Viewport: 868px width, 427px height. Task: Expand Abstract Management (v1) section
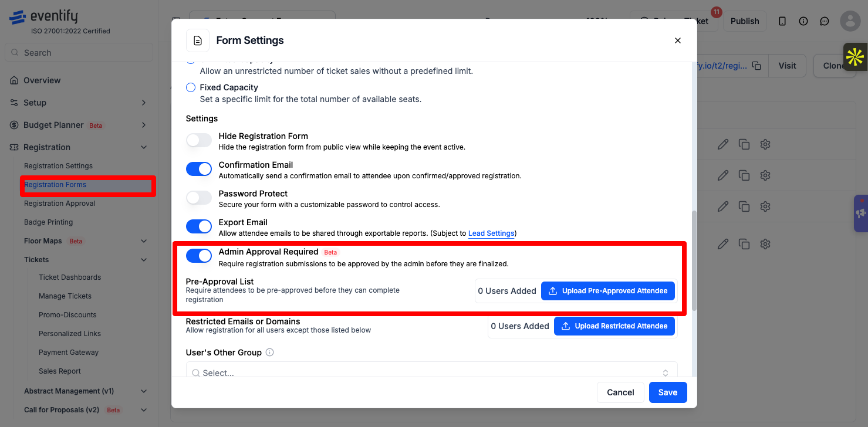click(144, 391)
